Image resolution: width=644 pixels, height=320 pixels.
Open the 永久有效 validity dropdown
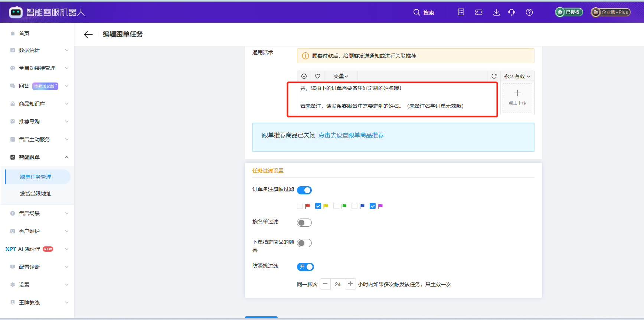[x=517, y=76]
